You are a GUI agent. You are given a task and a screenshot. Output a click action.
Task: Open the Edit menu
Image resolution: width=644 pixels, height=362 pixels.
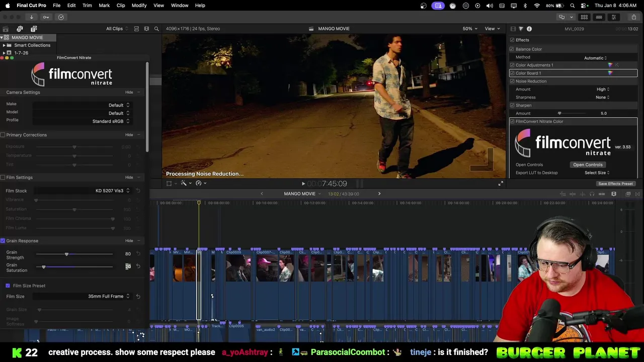tap(71, 6)
